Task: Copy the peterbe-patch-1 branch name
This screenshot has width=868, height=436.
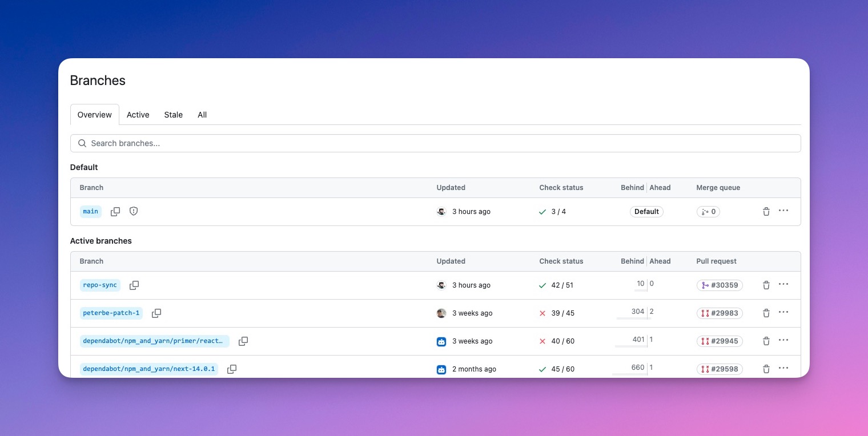Action: [156, 313]
